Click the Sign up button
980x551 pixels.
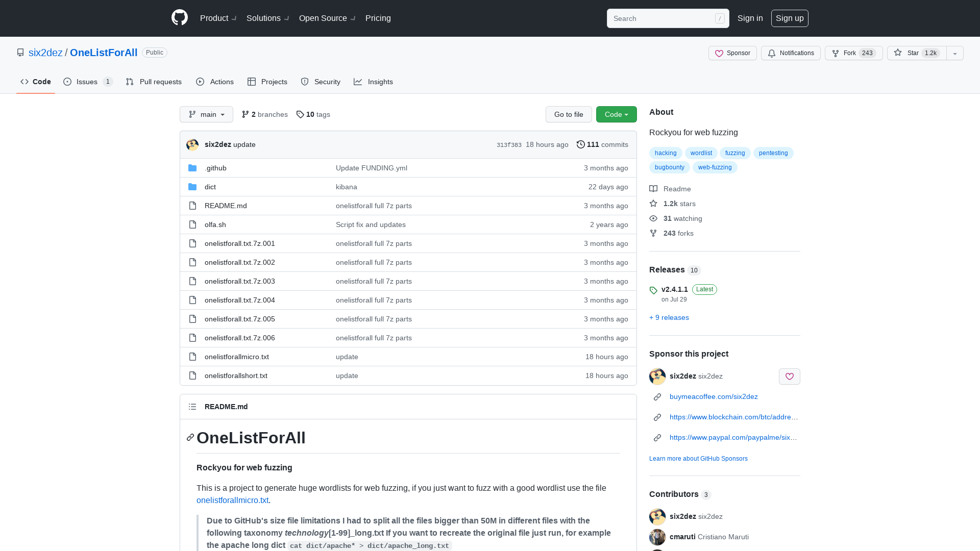point(790,18)
